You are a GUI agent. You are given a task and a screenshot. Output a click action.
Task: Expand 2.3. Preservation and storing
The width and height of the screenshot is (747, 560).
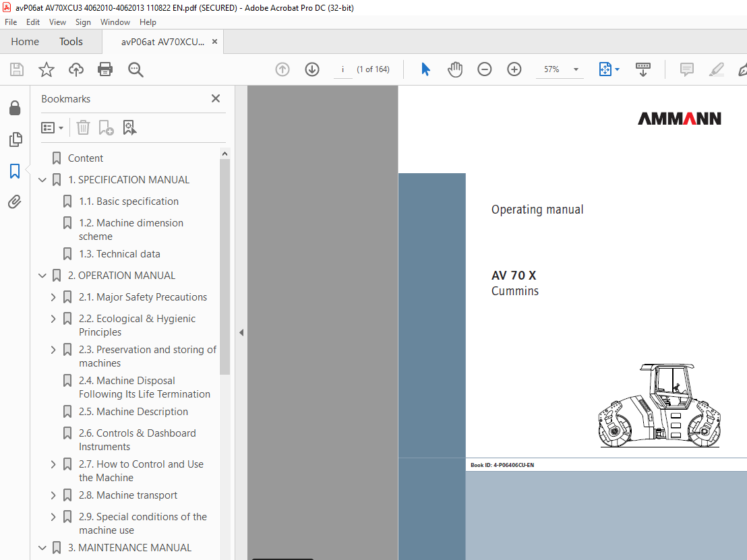53,350
